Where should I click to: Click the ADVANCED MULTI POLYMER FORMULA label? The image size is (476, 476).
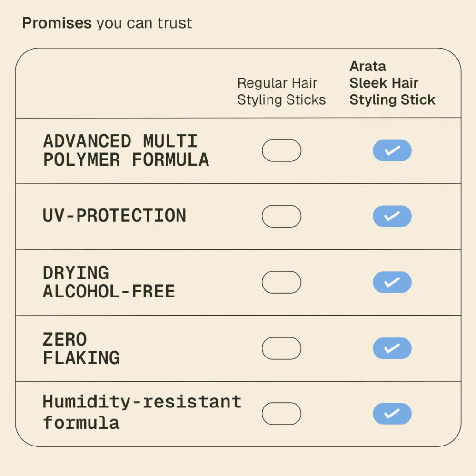[x=126, y=150]
